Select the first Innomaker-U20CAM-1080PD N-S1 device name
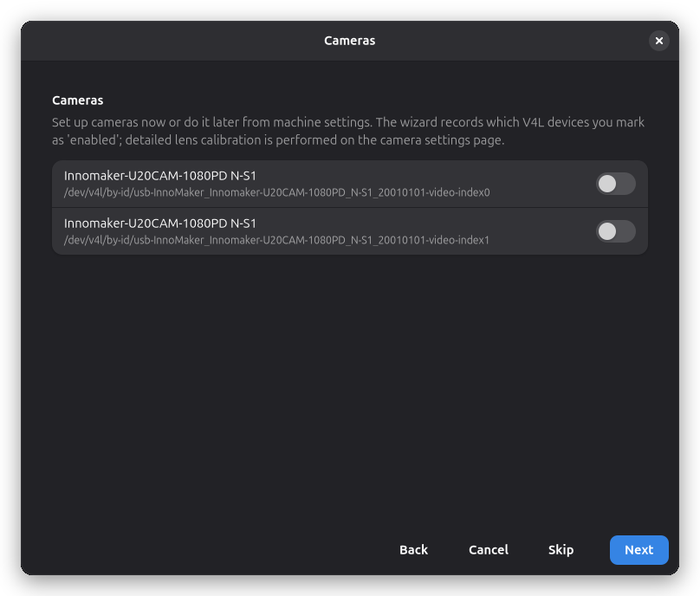Viewport: 700px width, 596px height. coord(159,176)
